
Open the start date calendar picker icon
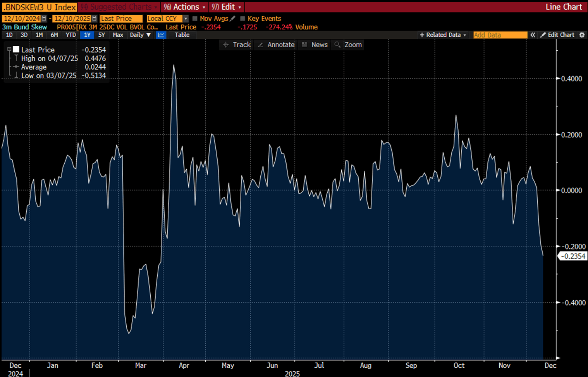[x=44, y=19]
